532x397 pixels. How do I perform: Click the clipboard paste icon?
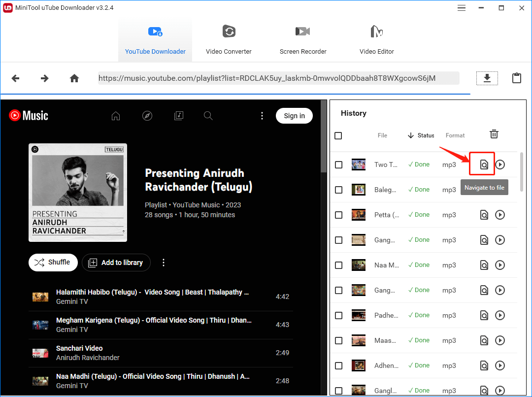516,78
